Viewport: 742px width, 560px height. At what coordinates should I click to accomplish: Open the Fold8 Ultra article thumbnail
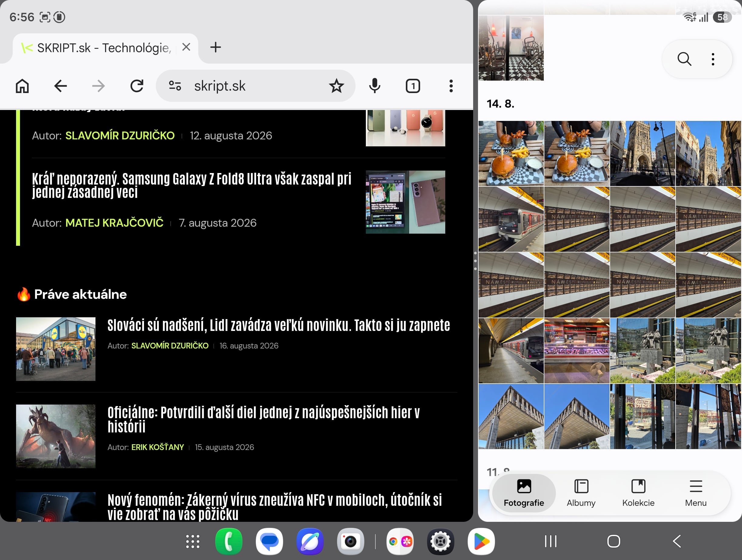pos(405,202)
